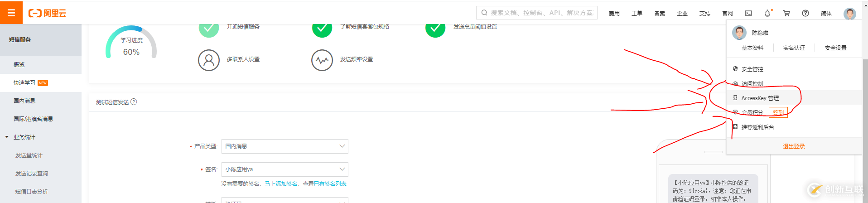
Task: Open 访问控制 menu entry
Action: [x=794, y=83]
